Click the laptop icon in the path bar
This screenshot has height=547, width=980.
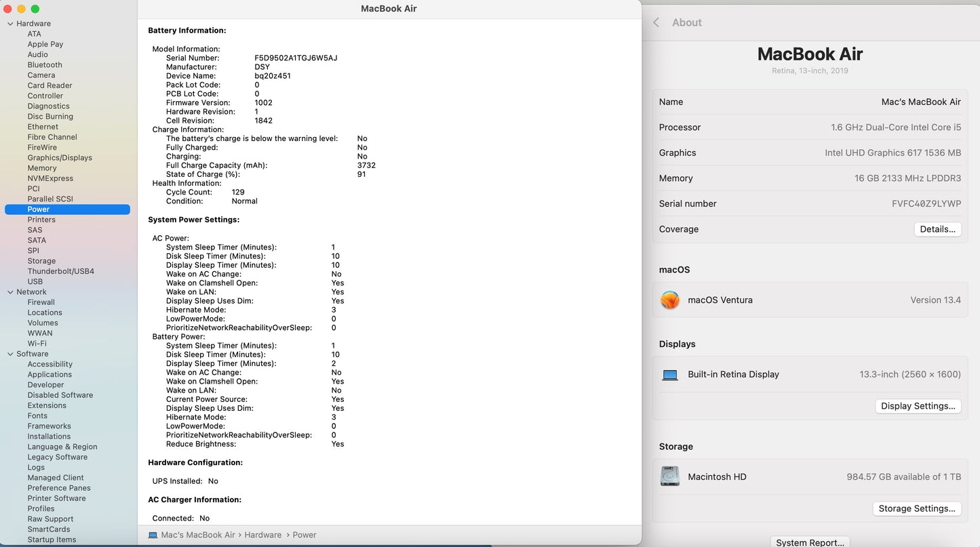(x=153, y=535)
